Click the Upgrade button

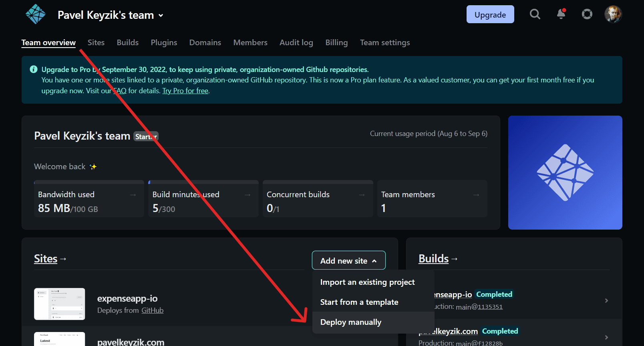(x=490, y=14)
